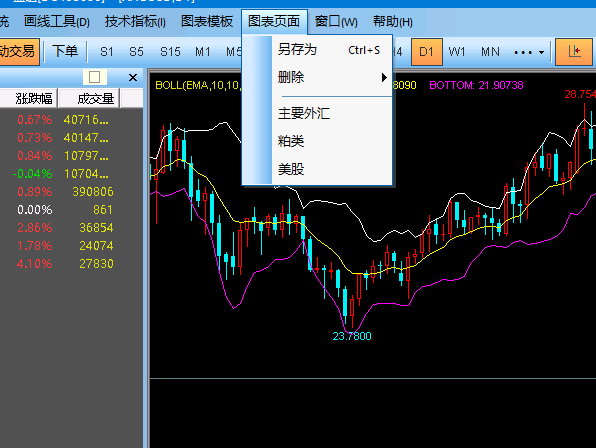Open the timeframe overflow dropdown arrow
Screen dimensions: 596x448
coord(541,52)
